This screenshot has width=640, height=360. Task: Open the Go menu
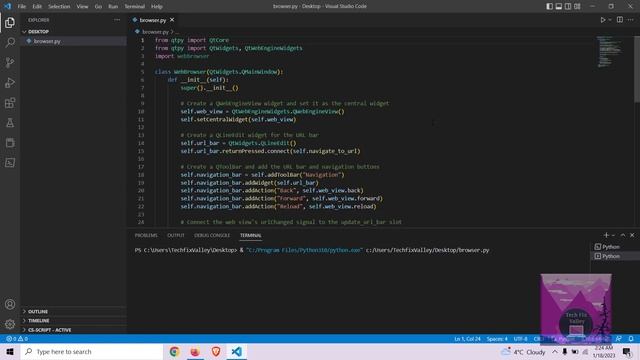[x=98, y=6]
